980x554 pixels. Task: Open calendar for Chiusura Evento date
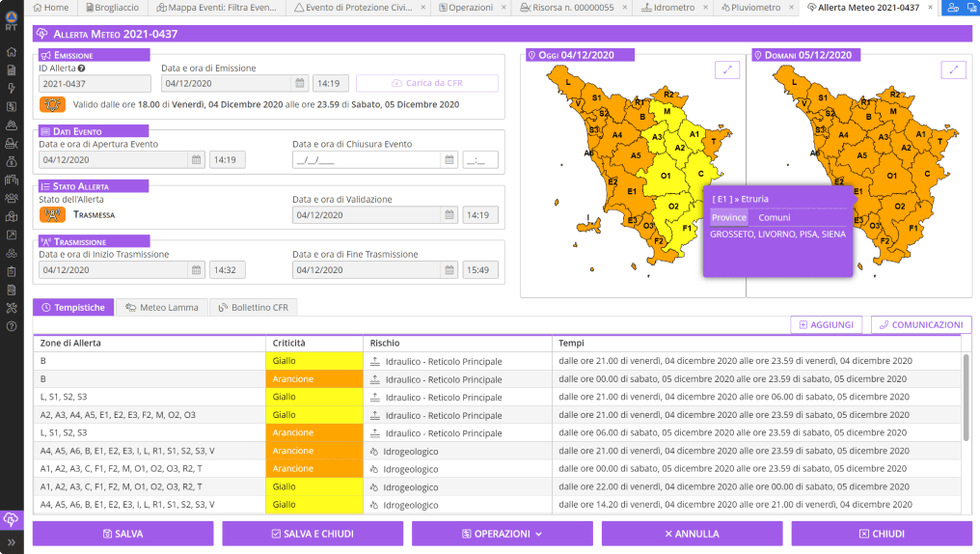(449, 159)
